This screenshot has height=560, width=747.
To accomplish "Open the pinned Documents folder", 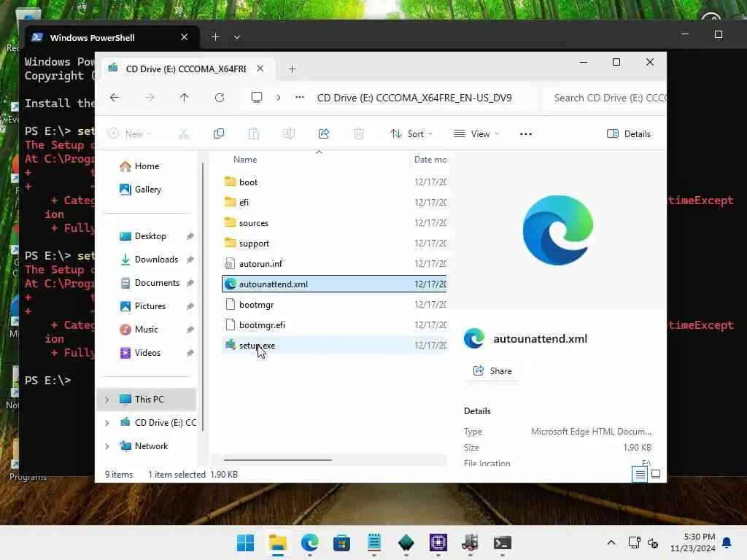I will point(157,283).
